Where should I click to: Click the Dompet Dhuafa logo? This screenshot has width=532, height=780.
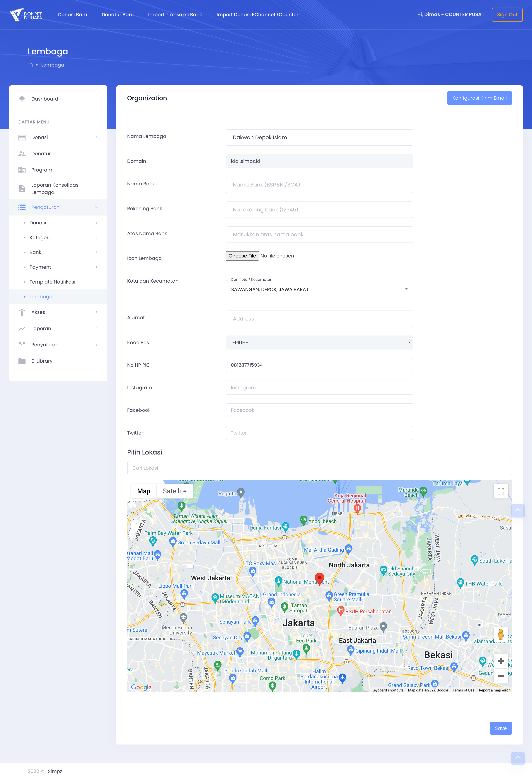pos(26,15)
